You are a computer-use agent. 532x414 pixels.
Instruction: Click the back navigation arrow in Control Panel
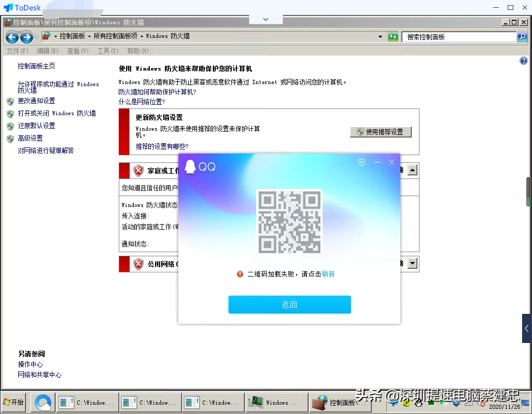tap(12, 37)
